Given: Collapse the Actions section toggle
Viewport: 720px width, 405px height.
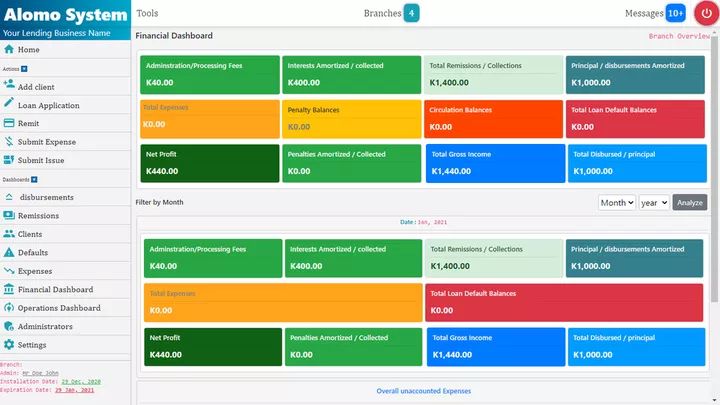Looking at the screenshot, I should (x=24, y=69).
